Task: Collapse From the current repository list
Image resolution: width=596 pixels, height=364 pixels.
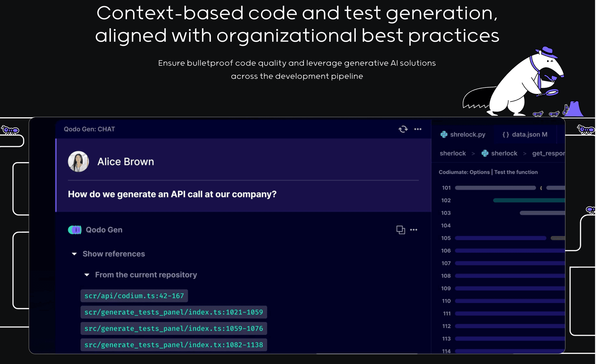Action: (87, 275)
